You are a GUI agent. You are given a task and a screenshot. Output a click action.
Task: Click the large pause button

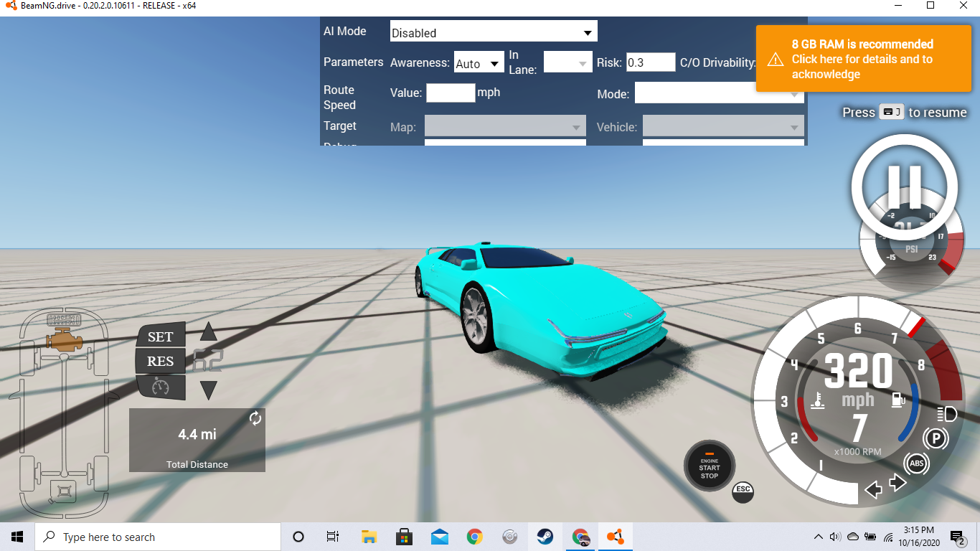(x=904, y=186)
